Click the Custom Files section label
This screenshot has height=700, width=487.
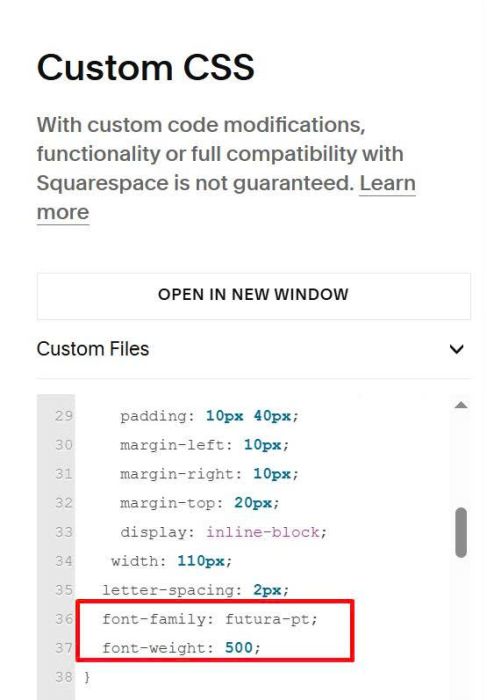coord(93,349)
